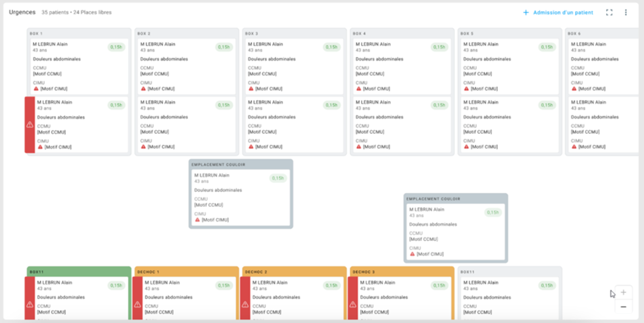The image size is (644, 323).
Task: Click CIMU warning triangle in Box 6 top card
Action: [574, 89]
